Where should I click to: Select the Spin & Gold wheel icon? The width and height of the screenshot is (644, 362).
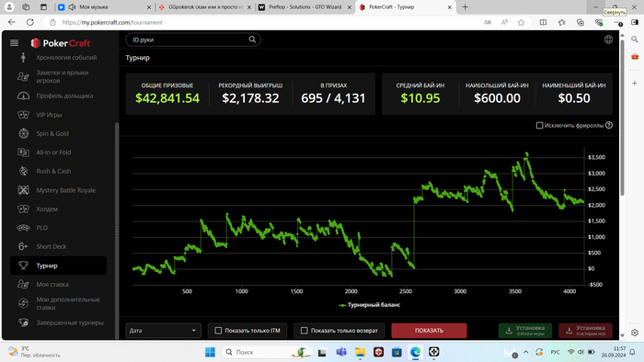(x=23, y=133)
